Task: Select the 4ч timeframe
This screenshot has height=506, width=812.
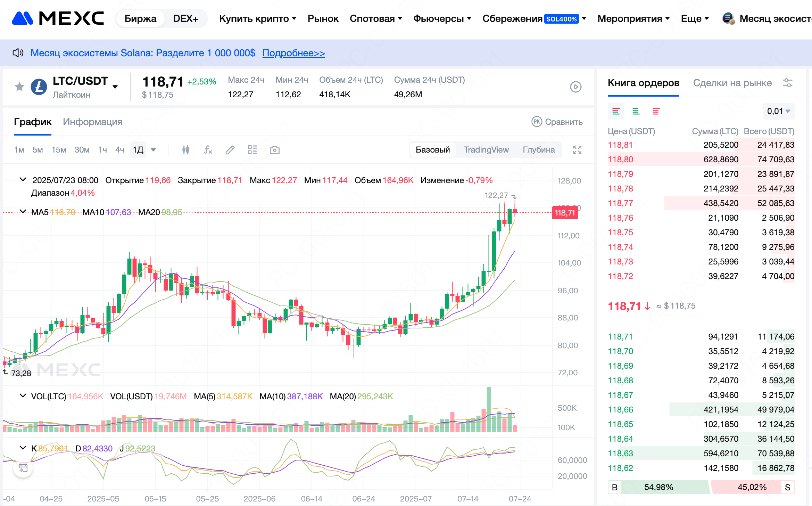Action: pyautogui.click(x=120, y=150)
